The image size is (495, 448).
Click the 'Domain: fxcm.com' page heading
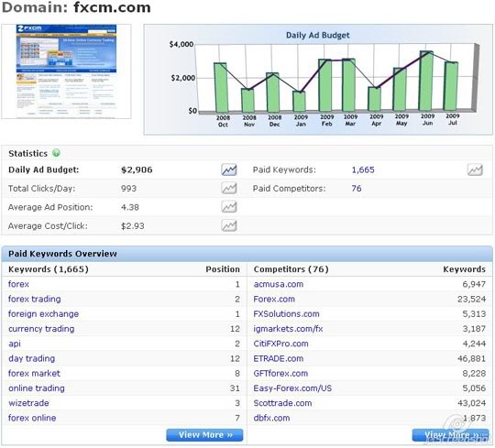[x=76, y=7]
